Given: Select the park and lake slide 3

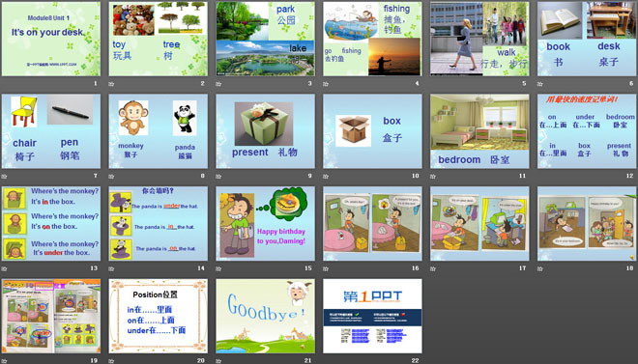Looking at the screenshot, I should point(265,39).
